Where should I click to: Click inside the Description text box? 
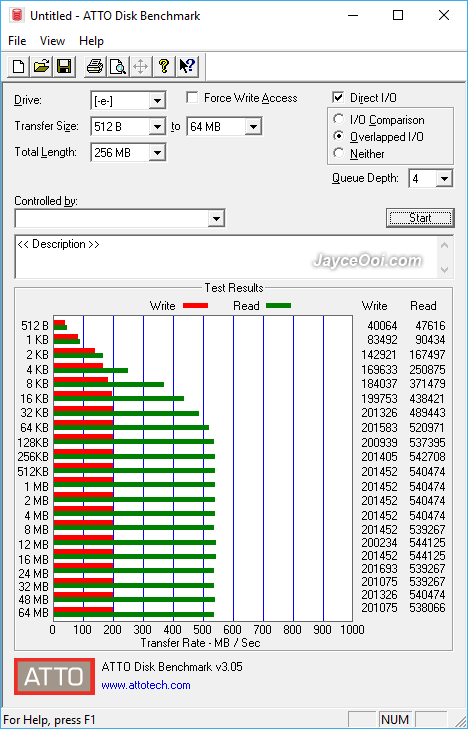227,257
